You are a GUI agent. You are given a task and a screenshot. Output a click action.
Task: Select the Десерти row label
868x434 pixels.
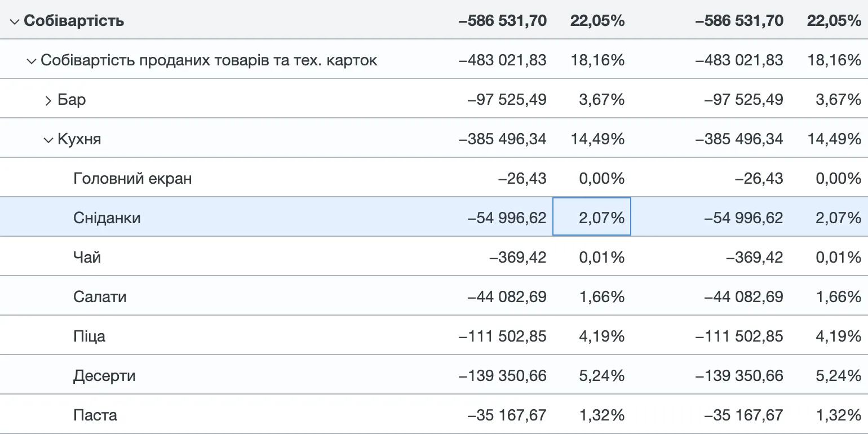coord(104,376)
